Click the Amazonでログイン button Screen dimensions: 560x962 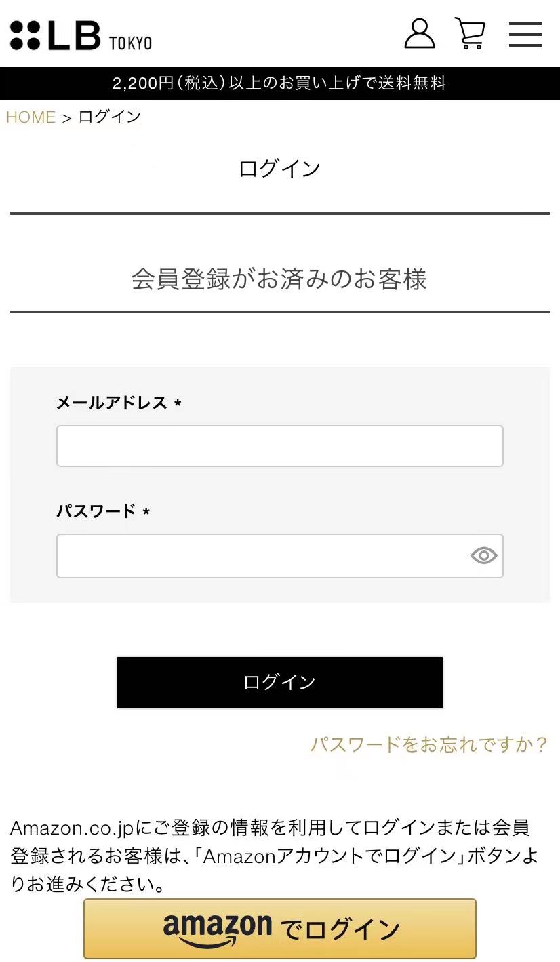pos(280,928)
